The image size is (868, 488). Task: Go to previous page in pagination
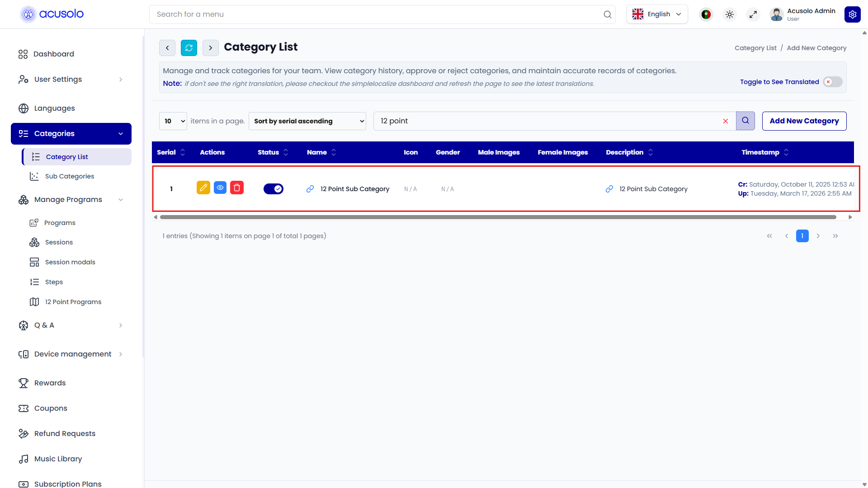pyautogui.click(x=787, y=236)
